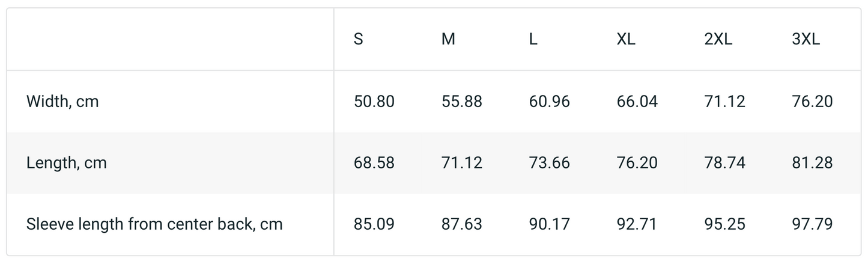Click the S size column header
The height and width of the screenshot is (264, 868).
tap(359, 40)
